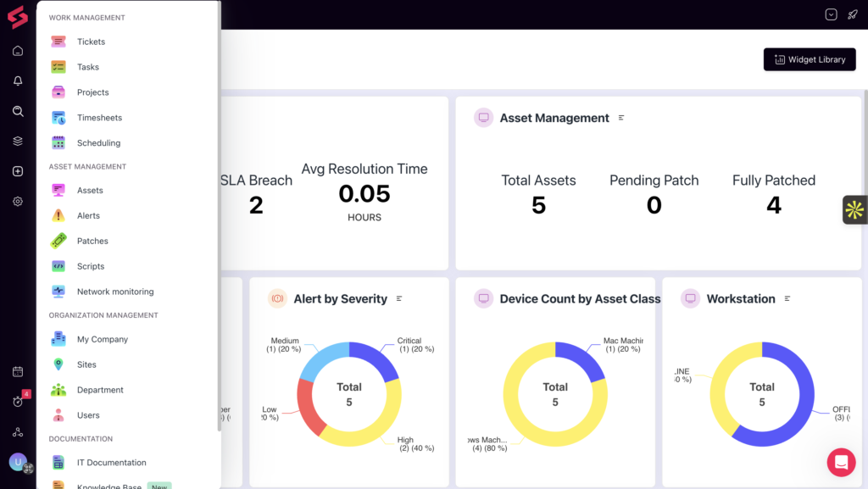Click the home icon in left sidebar
Screen dimensions: 868x489
pyautogui.click(x=18, y=51)
